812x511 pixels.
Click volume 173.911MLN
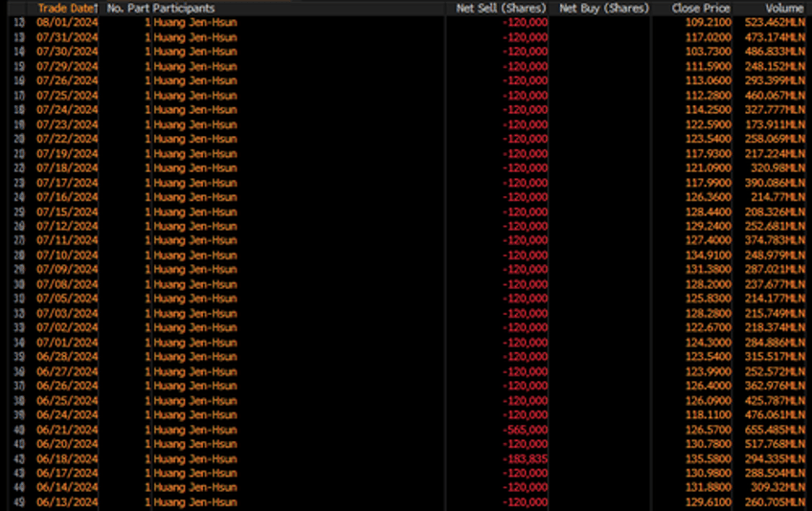tap(776, 124)
